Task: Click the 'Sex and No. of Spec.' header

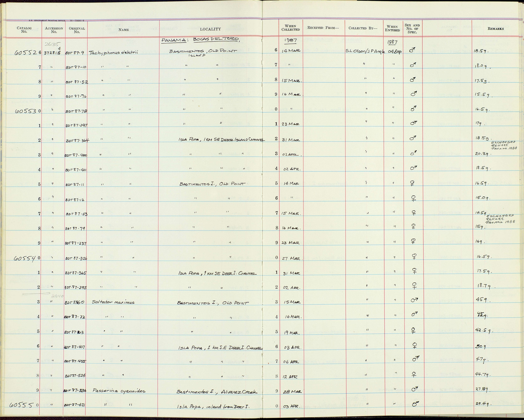Action: (412, 28)
